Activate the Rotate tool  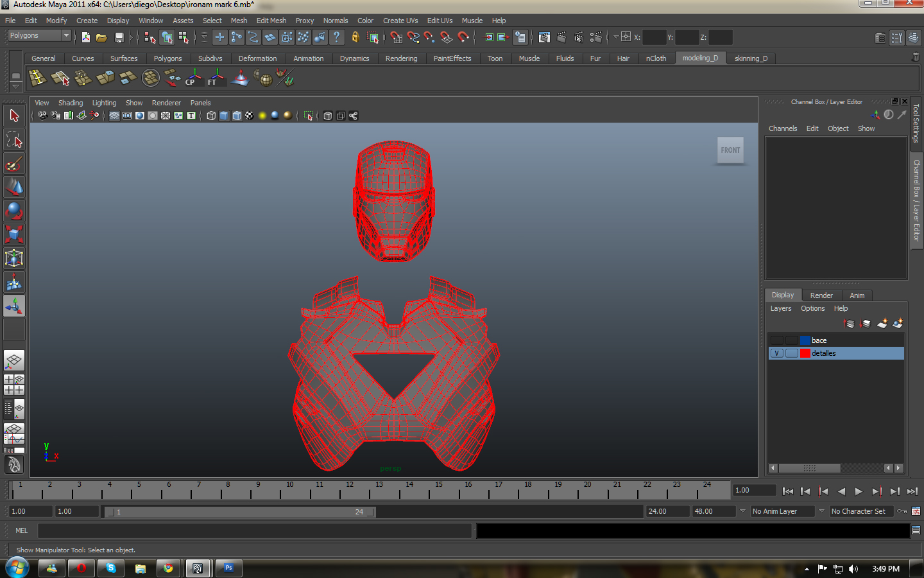pyautogui.click(x=14, y=211)
